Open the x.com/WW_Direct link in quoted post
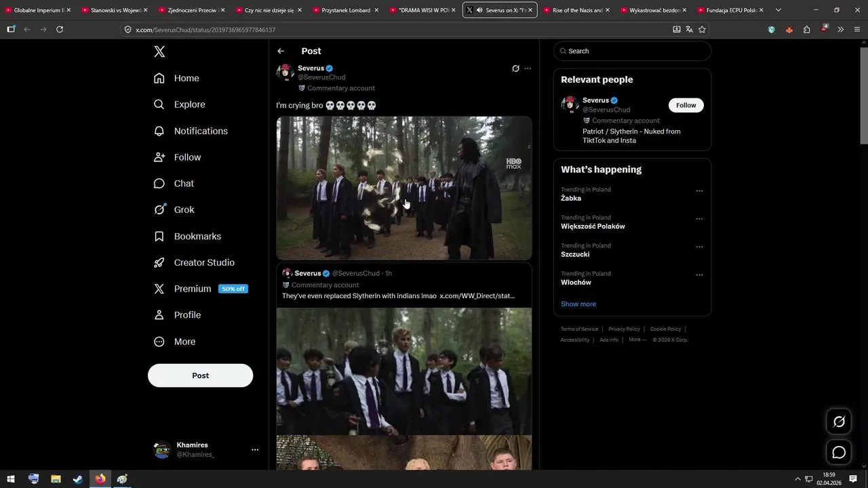Viewport: 868px width, 488px height. tap(477, 296)
